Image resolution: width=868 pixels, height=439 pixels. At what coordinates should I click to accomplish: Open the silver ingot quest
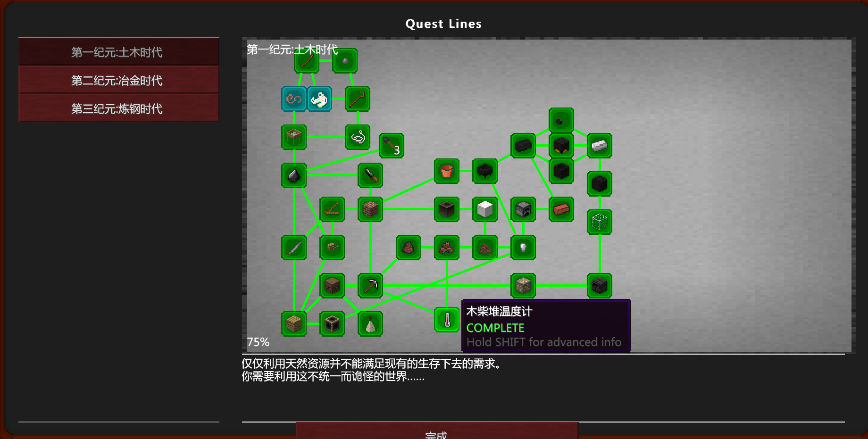coord(600,146)
